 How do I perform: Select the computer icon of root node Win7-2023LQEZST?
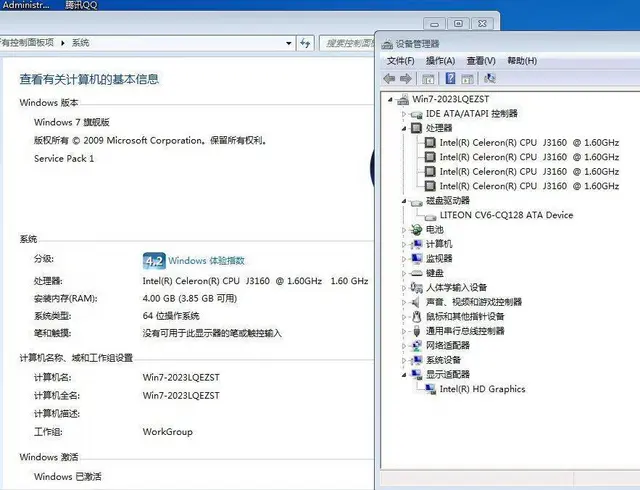pyautogui.click(x=402, y=99)
